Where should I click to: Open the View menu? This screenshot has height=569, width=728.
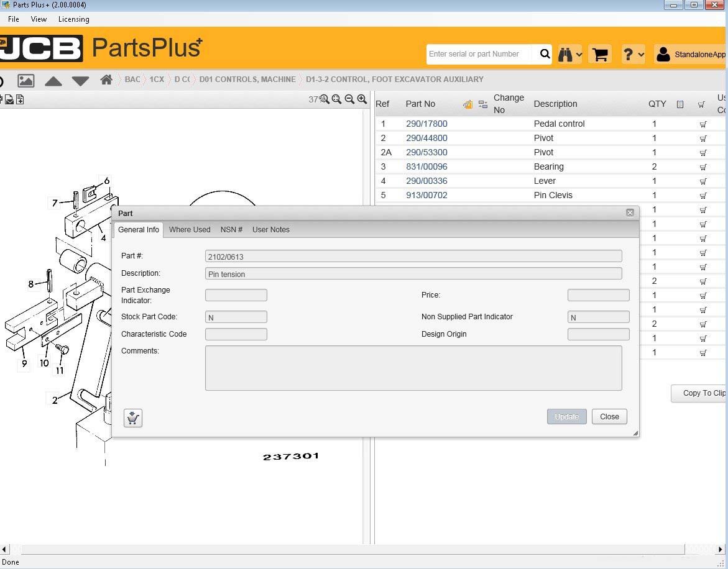pos(39,19)
